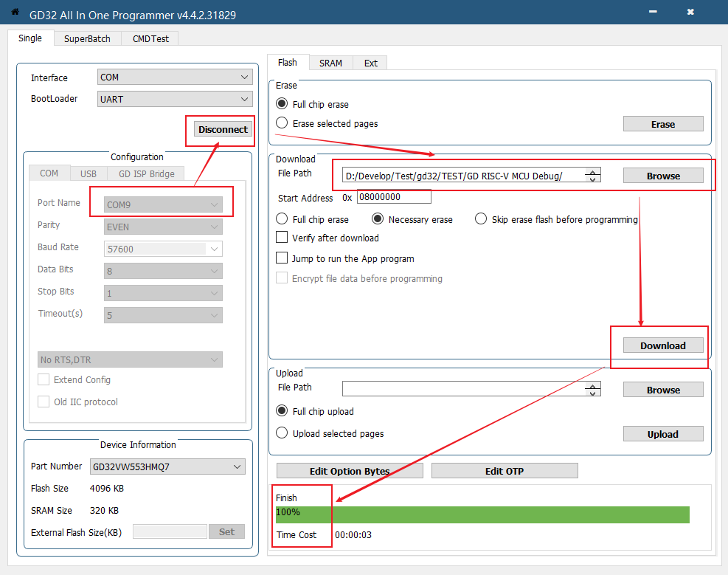Click the Start Address input field
The height and width of the screenshot is (575, 728).
394,197
